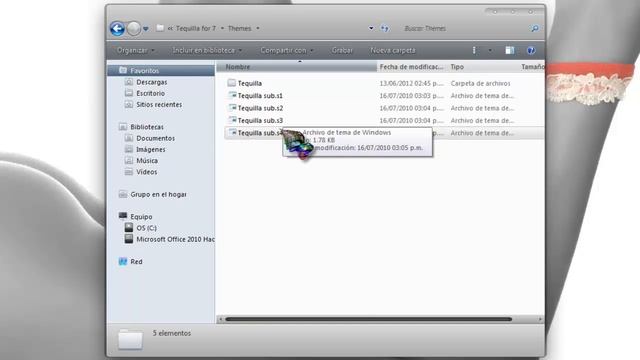Click the refresh address bar icon

(384, 29)
